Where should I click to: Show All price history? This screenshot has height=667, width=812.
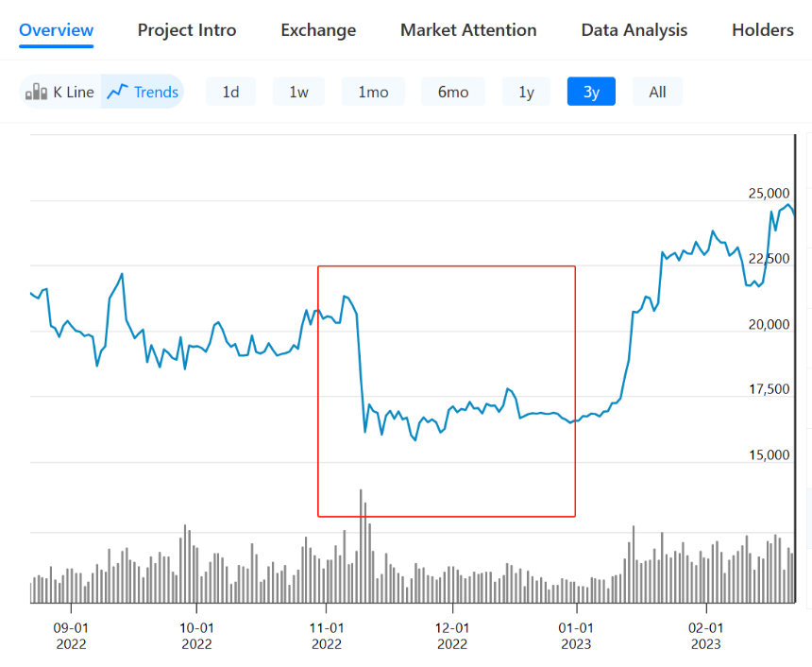(x=658, y=92)
